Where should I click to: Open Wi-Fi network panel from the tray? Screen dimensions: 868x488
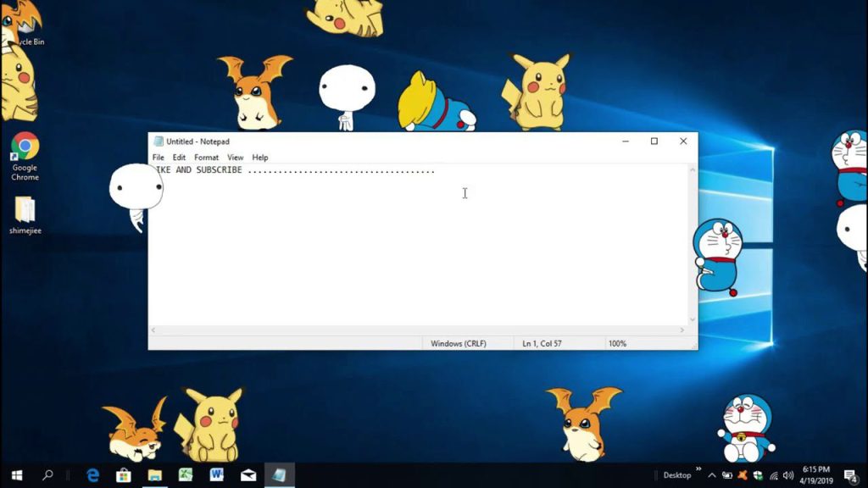click(x=773, y=475)
